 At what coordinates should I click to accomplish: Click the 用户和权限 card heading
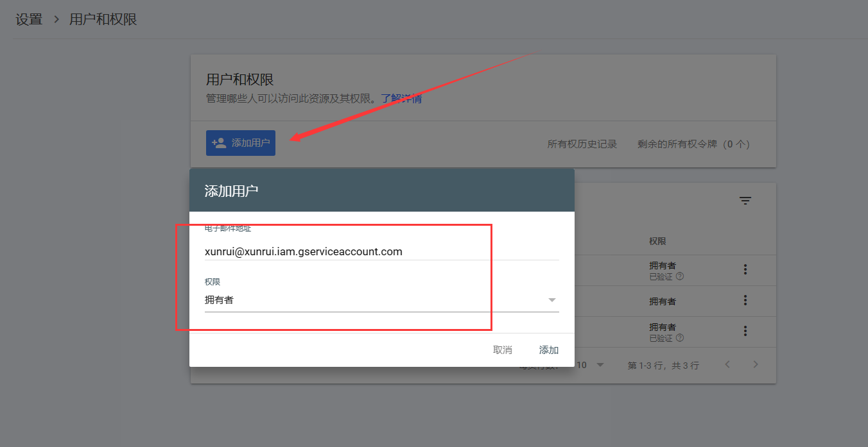240,80
